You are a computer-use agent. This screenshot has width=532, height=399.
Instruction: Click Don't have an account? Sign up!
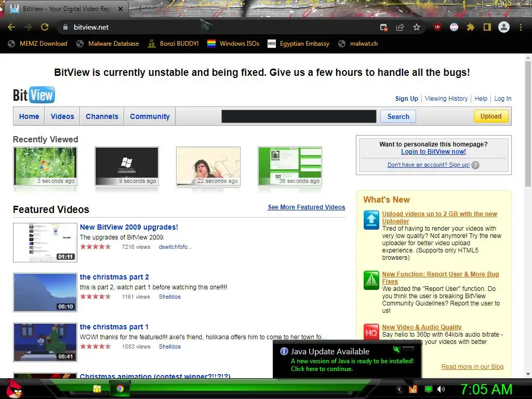coord(429,165)
